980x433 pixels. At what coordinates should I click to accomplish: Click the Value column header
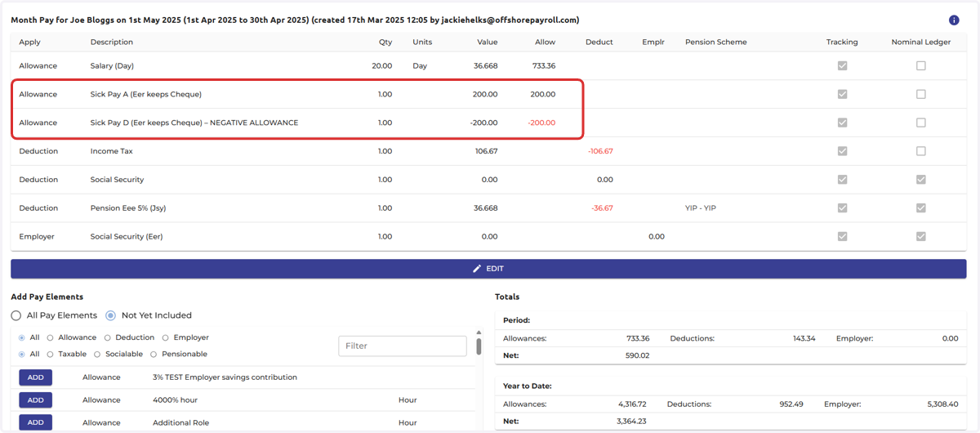[x=487, y=42]
